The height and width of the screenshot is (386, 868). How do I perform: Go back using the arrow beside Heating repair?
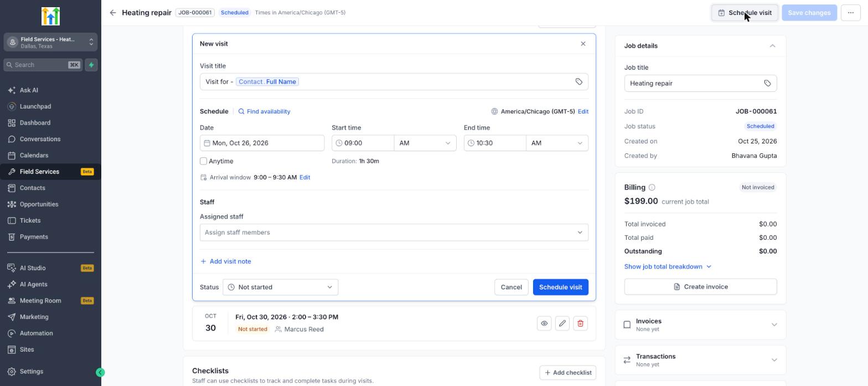pyautogui.click(x=113, y=13)
